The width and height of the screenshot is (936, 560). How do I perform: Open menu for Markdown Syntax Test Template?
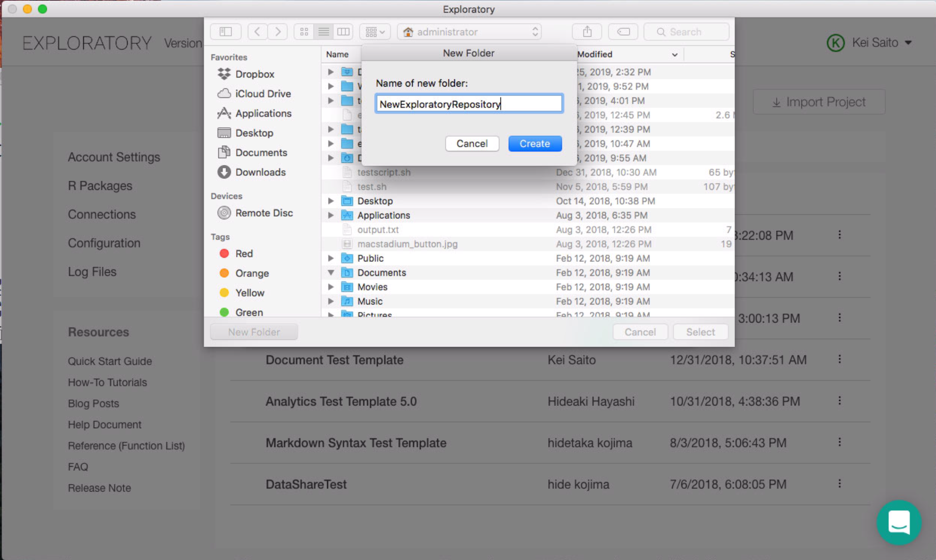tap(840, 442)
